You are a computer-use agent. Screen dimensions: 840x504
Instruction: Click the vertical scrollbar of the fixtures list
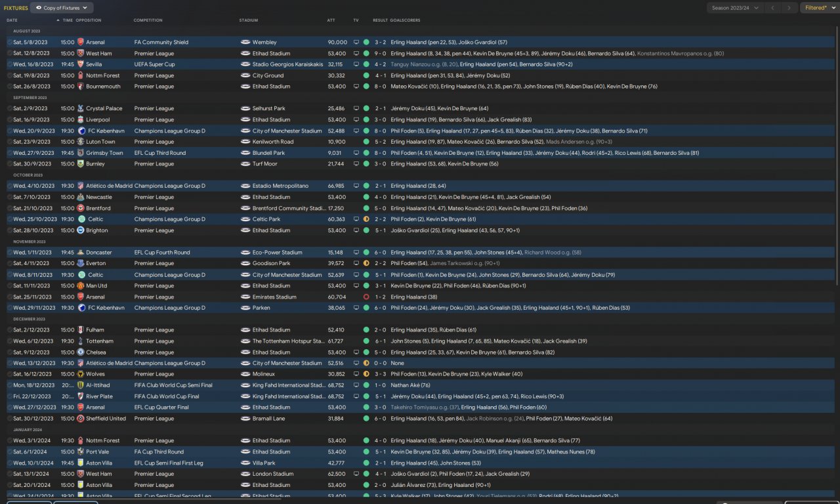837,154
